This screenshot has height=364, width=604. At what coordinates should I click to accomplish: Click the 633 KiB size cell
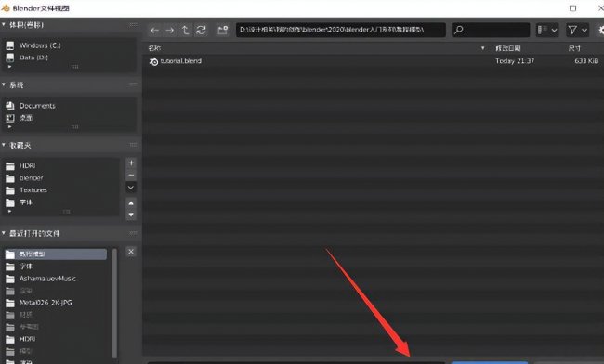tap(586, 61)
